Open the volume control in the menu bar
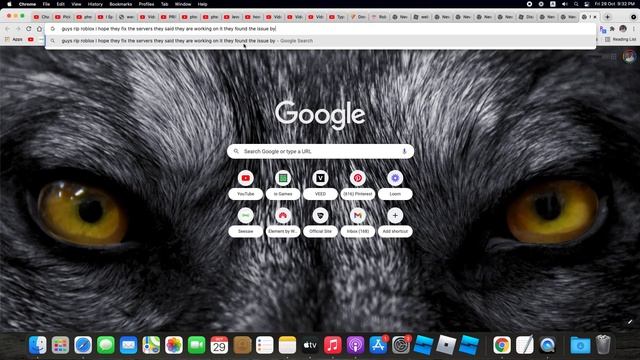Screen dimensions: 640x360 [564, 4]
